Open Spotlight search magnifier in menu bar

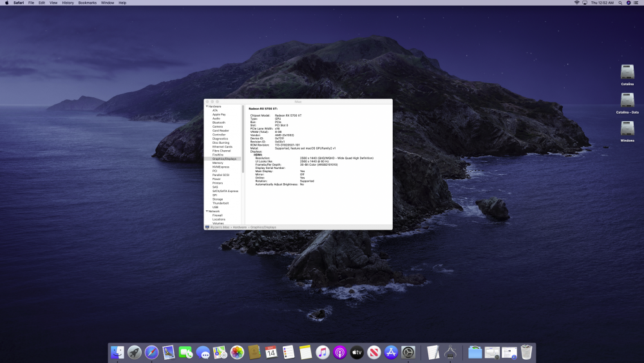point(620,3)
